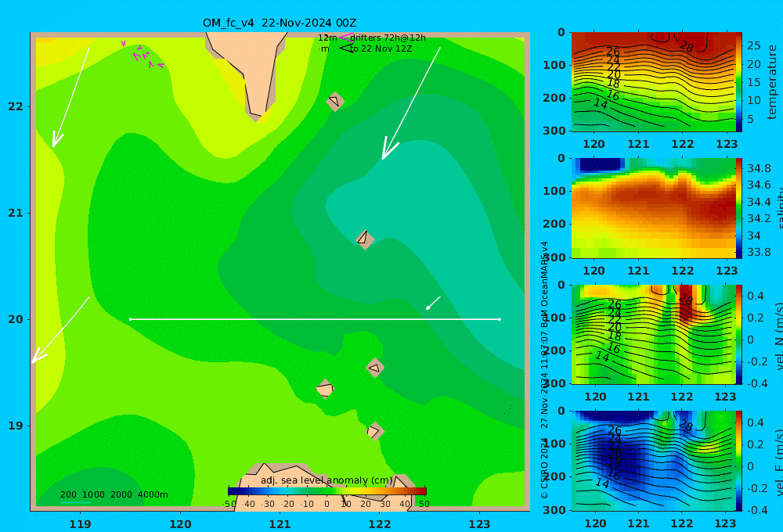Click the 50 tick on sea level colorbar
783x532 pixels.
pos(424,504)
